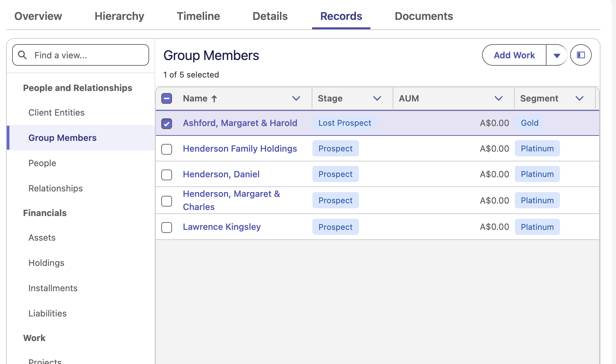The height and width of the screenshot is (364, 616).
Task: Click Henderson Family Holdings' A$0.00 value
Action: [x=495, y=149]
